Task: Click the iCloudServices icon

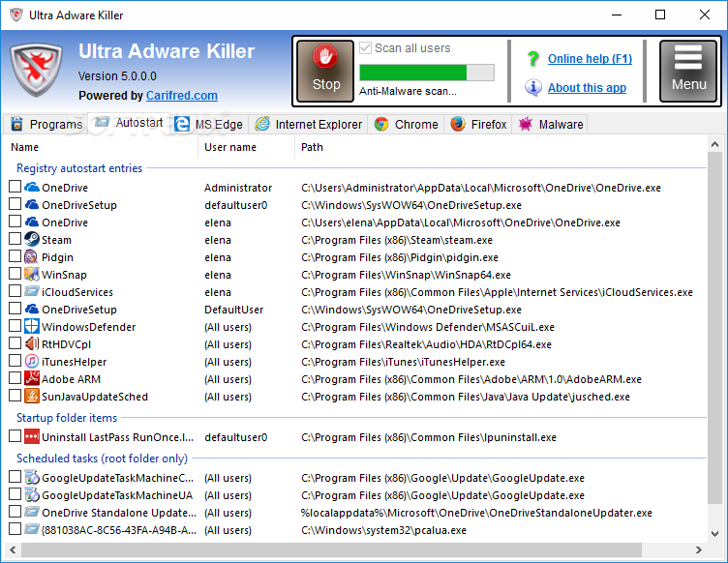Action: 32,291
